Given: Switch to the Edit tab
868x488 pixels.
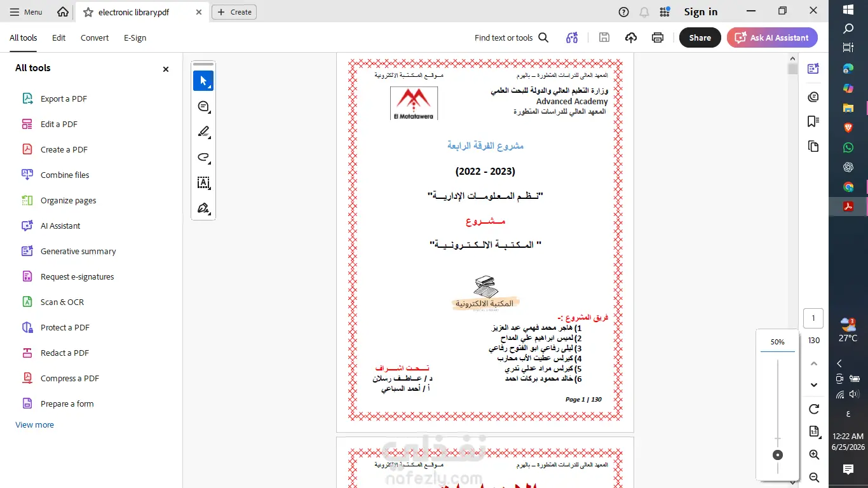Looking at the screenshot, I should pyautogui.click(x=59, y=37).
